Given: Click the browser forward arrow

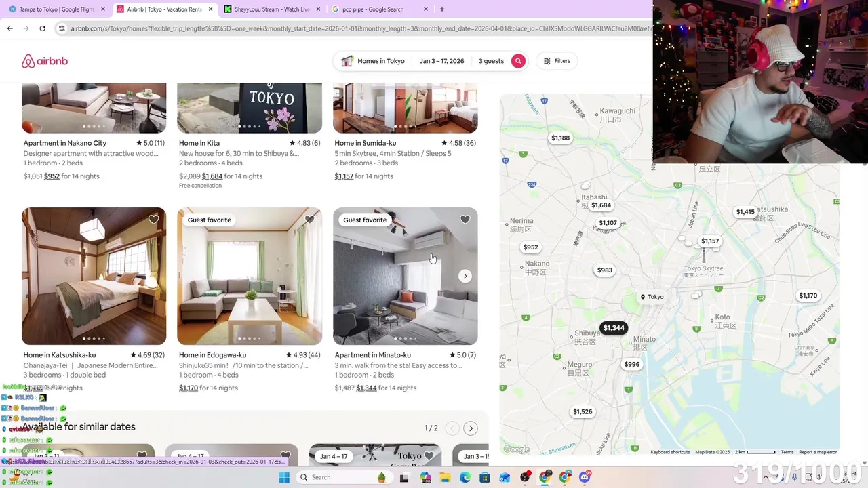Looking at the screenshot, I should pyautogui.click(x=26, y=28).
